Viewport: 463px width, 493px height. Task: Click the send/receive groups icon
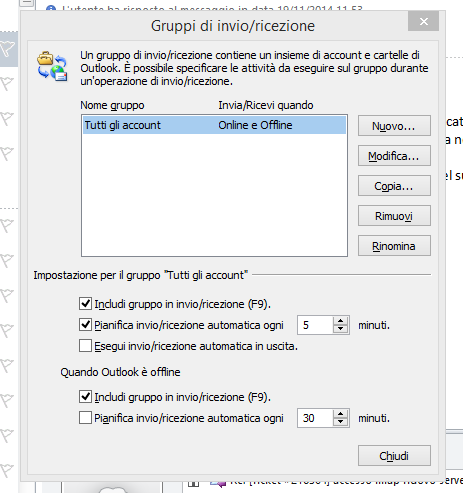pyautogui.click(x=52, y=66)
